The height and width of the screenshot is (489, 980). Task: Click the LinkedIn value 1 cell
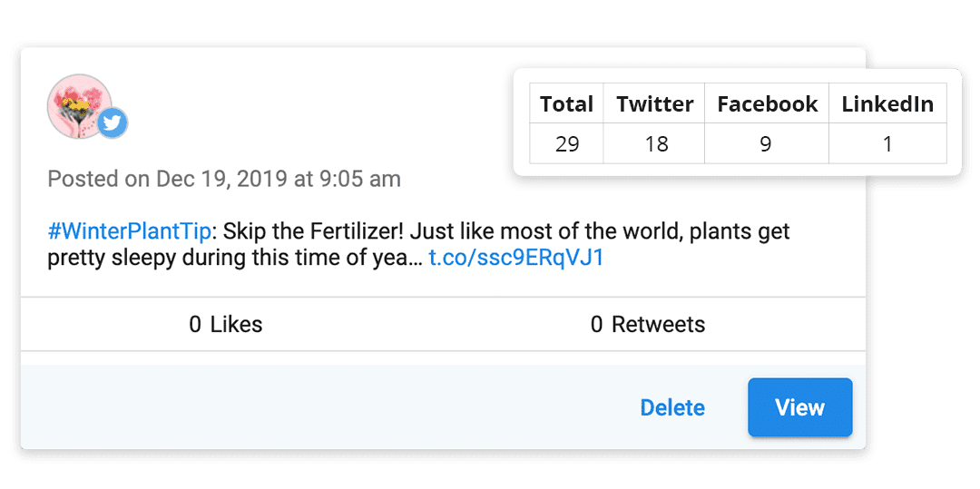(x=887, y=143)
